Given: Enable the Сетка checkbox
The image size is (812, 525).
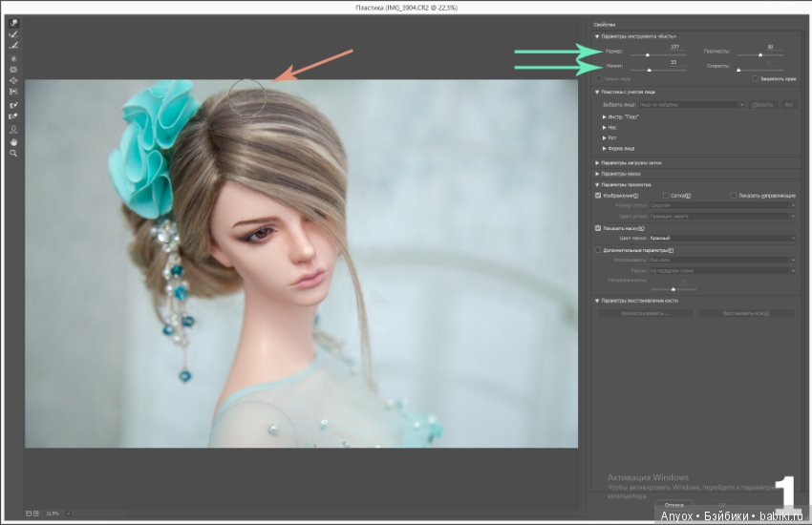Looking at the screenshot, I should click(x=666, y=196).
